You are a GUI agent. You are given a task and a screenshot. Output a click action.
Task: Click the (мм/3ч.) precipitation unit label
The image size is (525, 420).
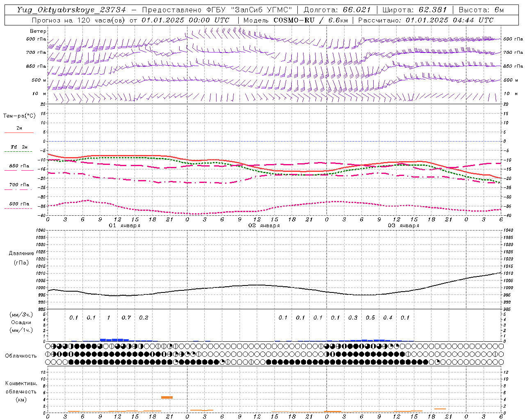pos(21,315)
